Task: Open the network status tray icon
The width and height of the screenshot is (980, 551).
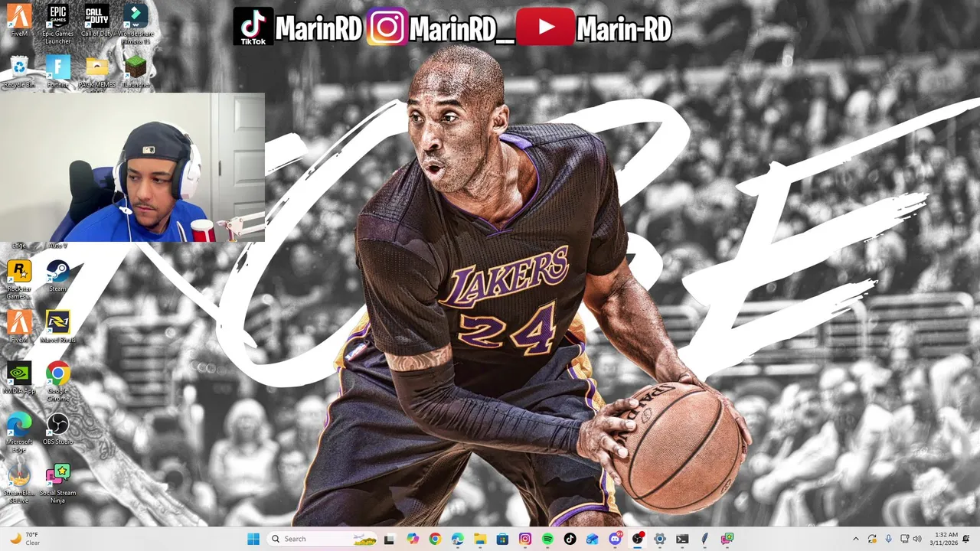Action: tap(904, 539)
